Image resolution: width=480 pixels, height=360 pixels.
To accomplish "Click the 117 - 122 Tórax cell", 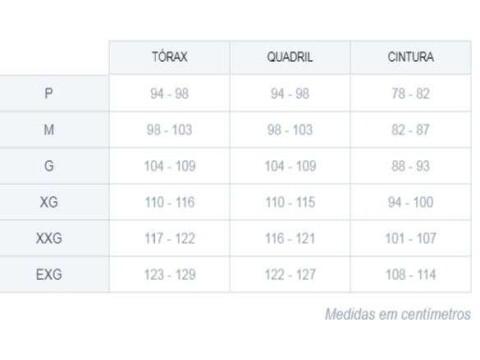I will [169, 238].
